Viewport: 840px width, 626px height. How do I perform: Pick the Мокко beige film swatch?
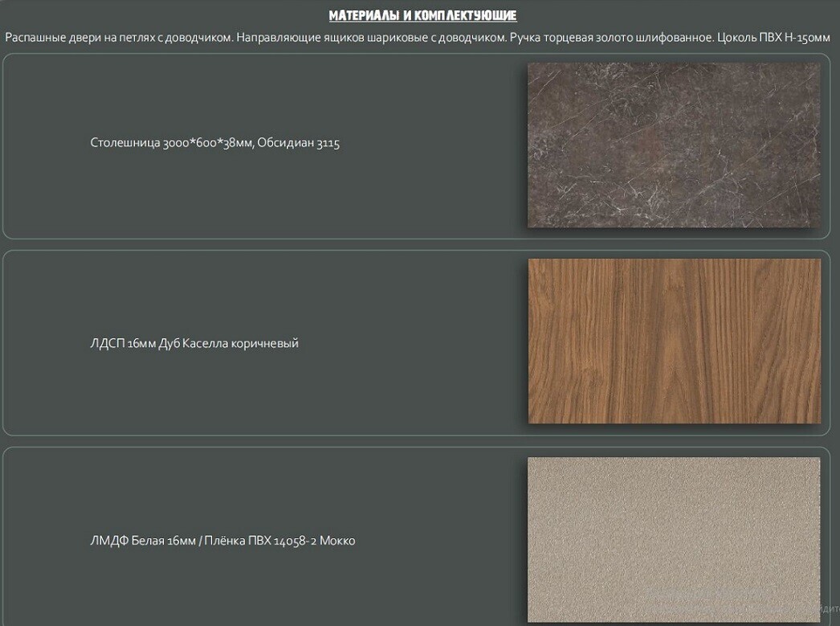coord(674,538)
